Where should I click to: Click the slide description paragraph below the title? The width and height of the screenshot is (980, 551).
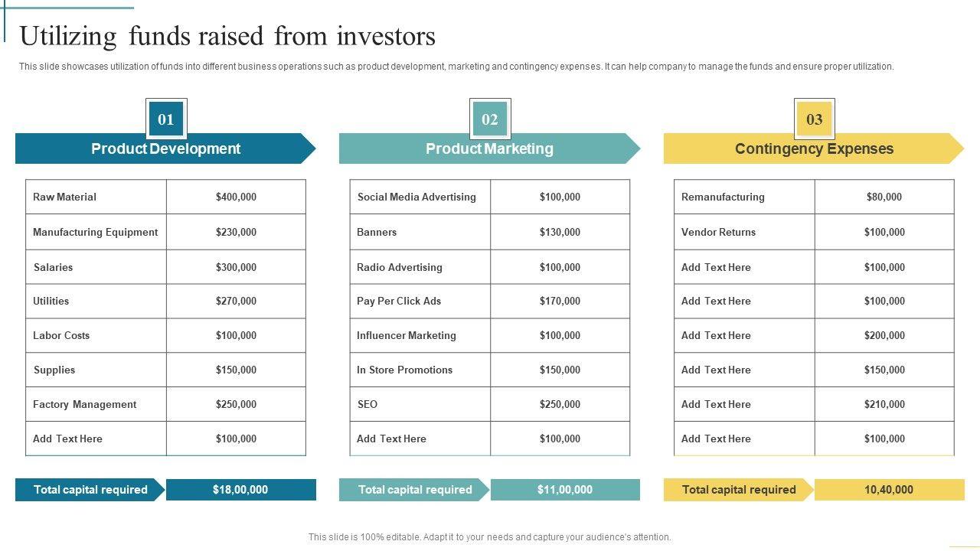click(456, 67)
